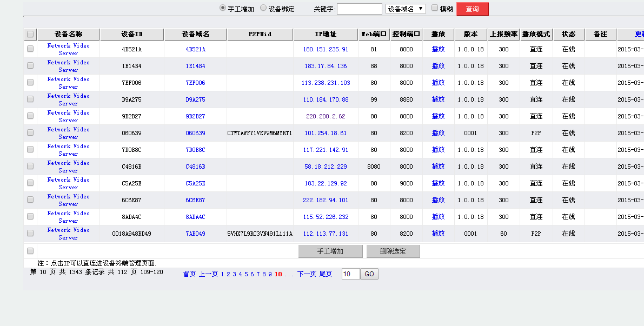Check the row for device 7EF006
644x326 pixels.
[x=30, y=83]
